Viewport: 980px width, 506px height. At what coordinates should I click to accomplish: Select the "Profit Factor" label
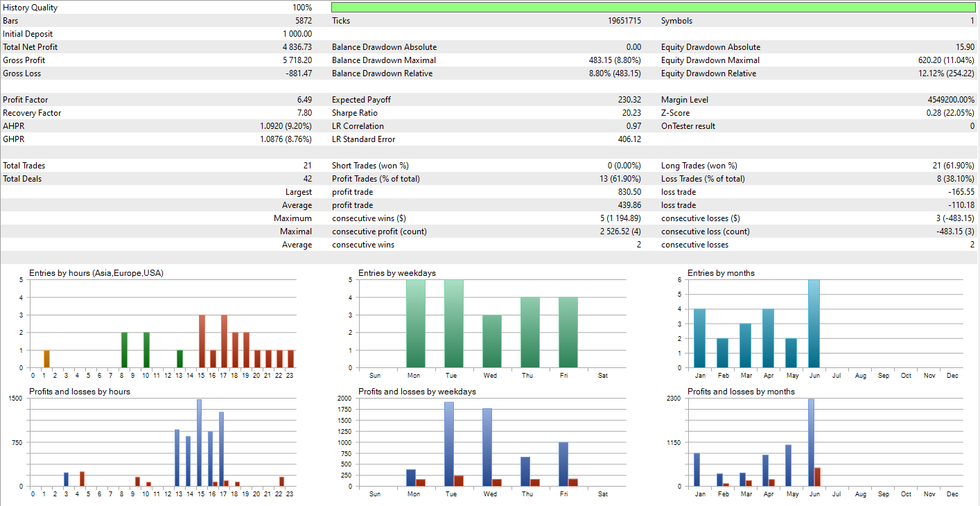click(x=26, y=100)
